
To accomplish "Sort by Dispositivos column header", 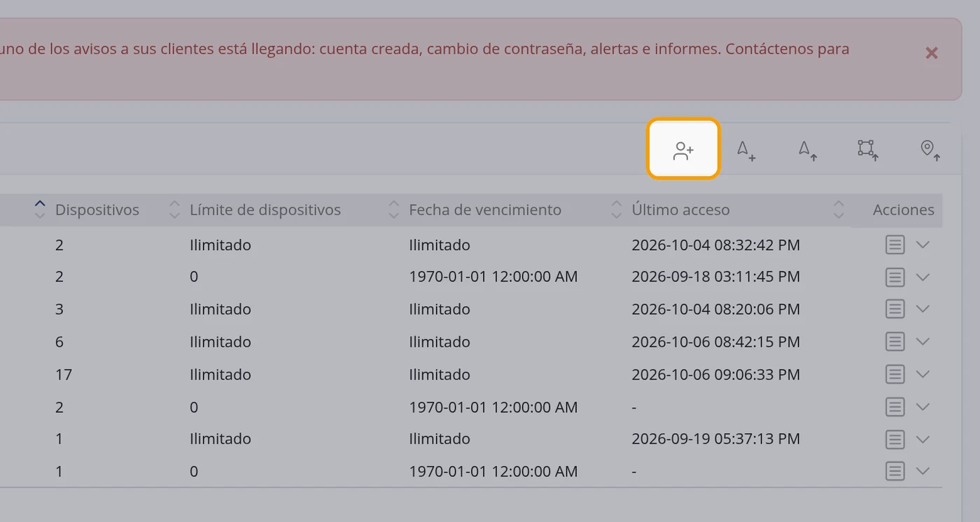I will (97, 210).
